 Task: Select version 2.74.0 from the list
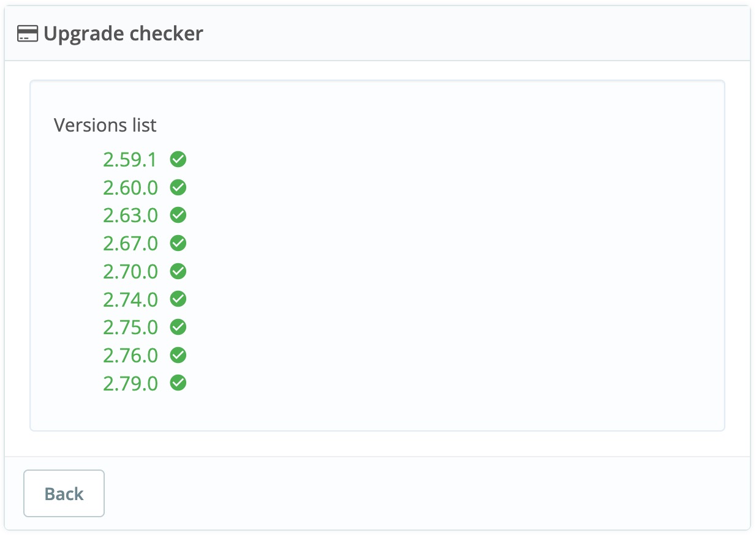[130, 299]
